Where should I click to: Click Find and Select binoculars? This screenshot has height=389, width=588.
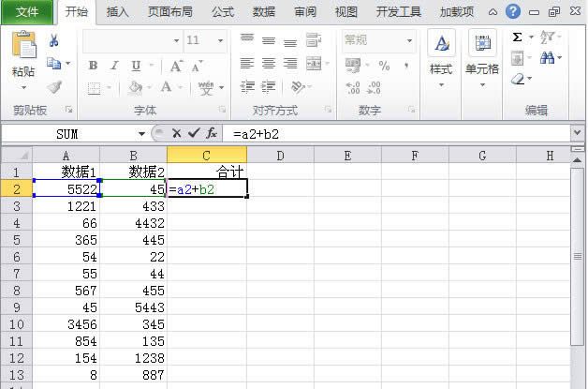tap(547, 58)
